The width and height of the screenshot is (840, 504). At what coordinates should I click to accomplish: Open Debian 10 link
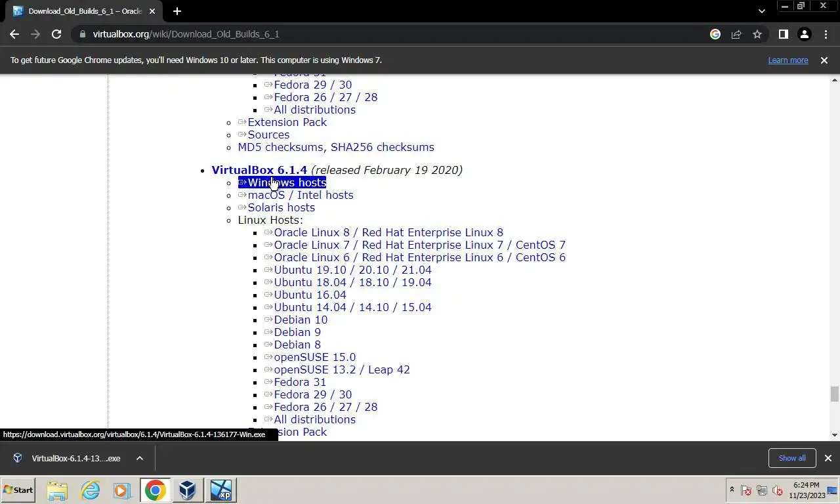296,320
